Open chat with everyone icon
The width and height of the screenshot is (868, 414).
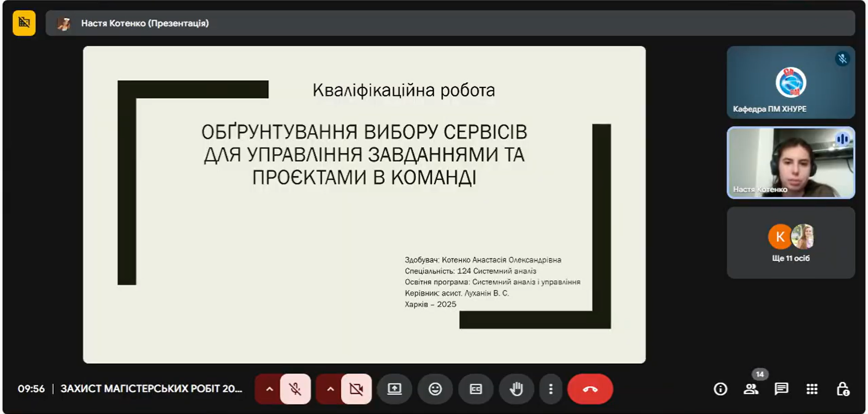(x=781, y=389)
